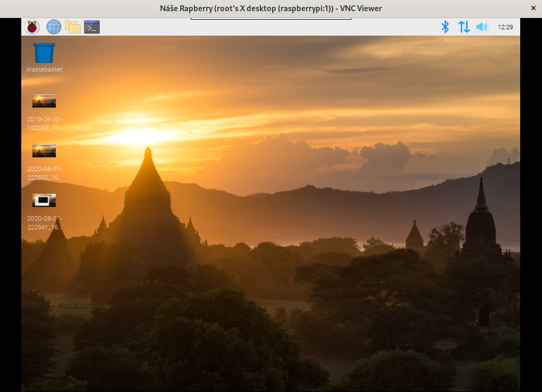
Task: Click the 12:29 panel clock
Action: tap(505, 27)
